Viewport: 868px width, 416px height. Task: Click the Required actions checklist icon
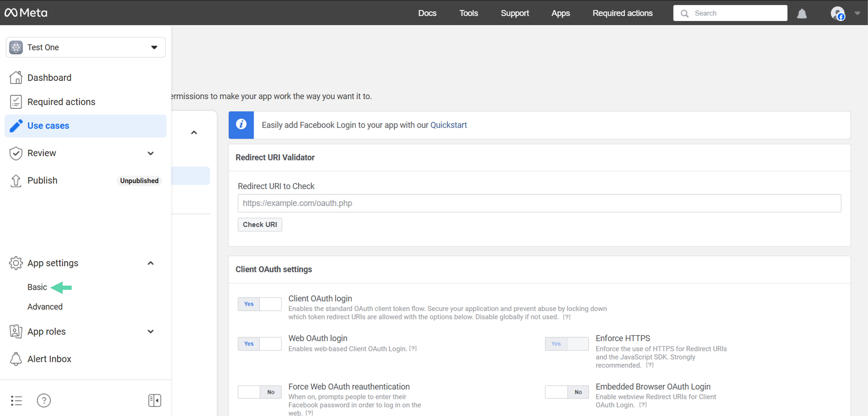point(16,102)
